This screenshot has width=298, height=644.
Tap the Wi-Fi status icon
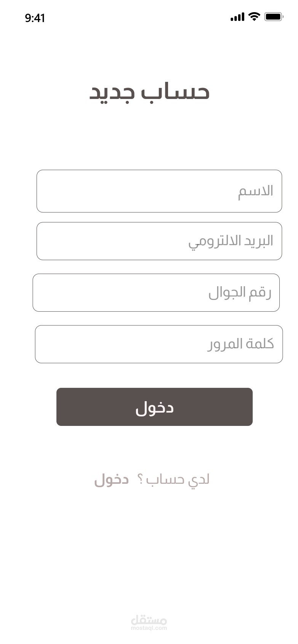tap(254, 16)
